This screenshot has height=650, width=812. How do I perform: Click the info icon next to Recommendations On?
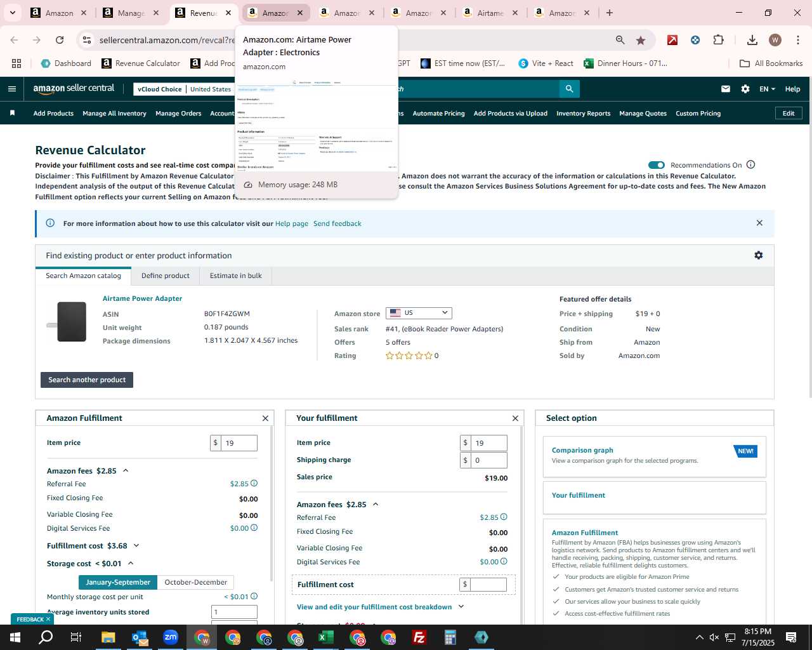(751, 164)
